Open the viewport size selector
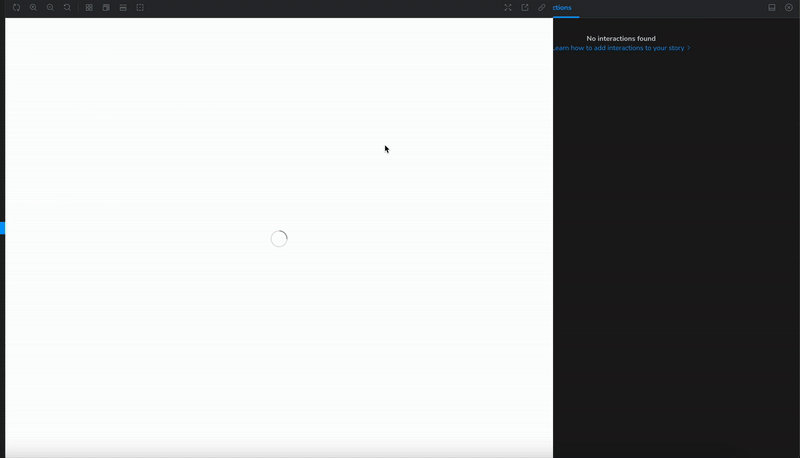800x458 pixels. [106, 8]
